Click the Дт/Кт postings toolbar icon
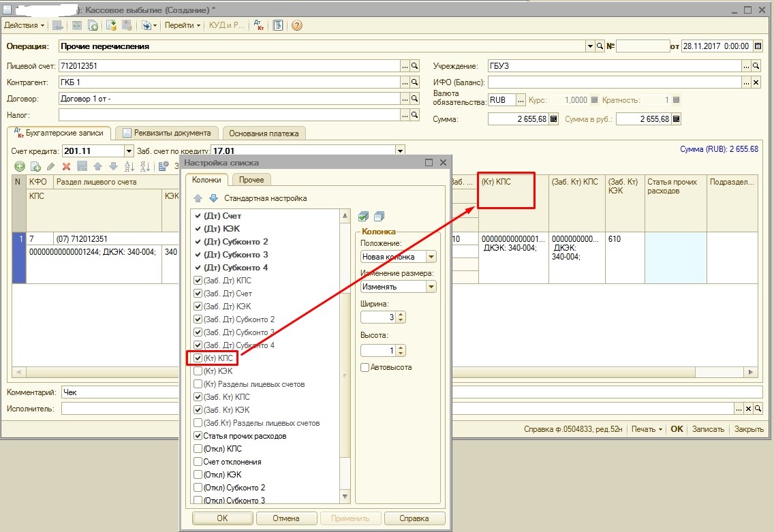774x532 pixels. tap(259, 25)
